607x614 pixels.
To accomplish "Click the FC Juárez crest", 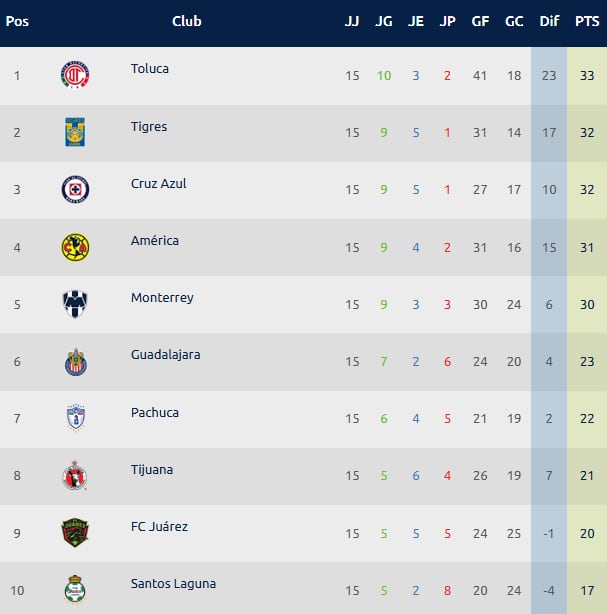I will coord(75,532).
